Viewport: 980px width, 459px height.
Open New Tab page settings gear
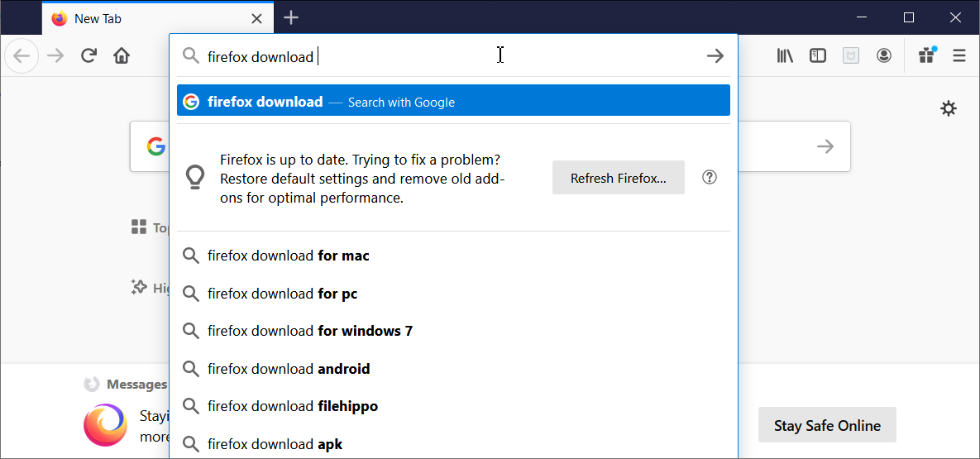click(x=949, y=108)
